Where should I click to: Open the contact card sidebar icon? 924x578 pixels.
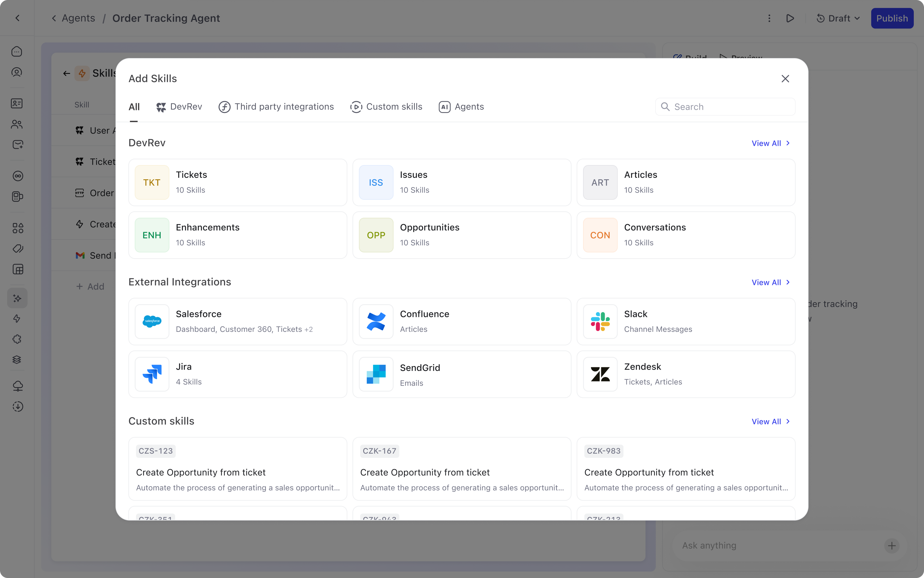click(x=17, y=104)
